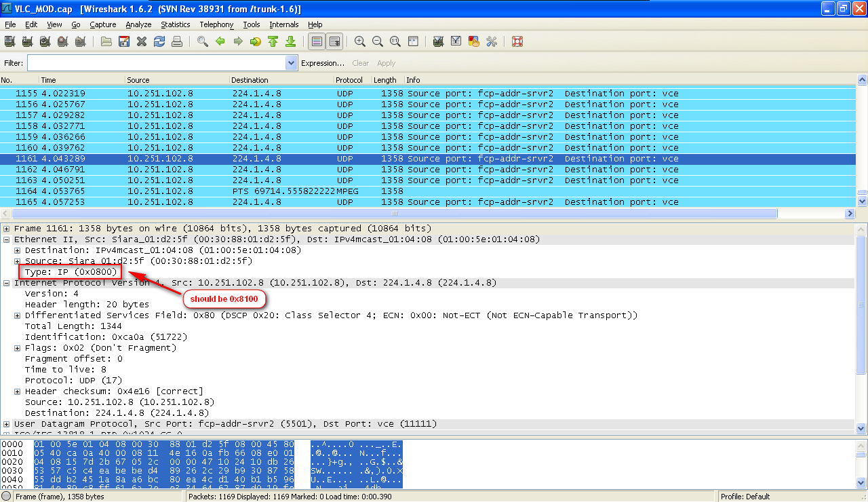Viewport: 868px width, 502px height.
Task: Click in the display filter input field
Action: (156, 63)
